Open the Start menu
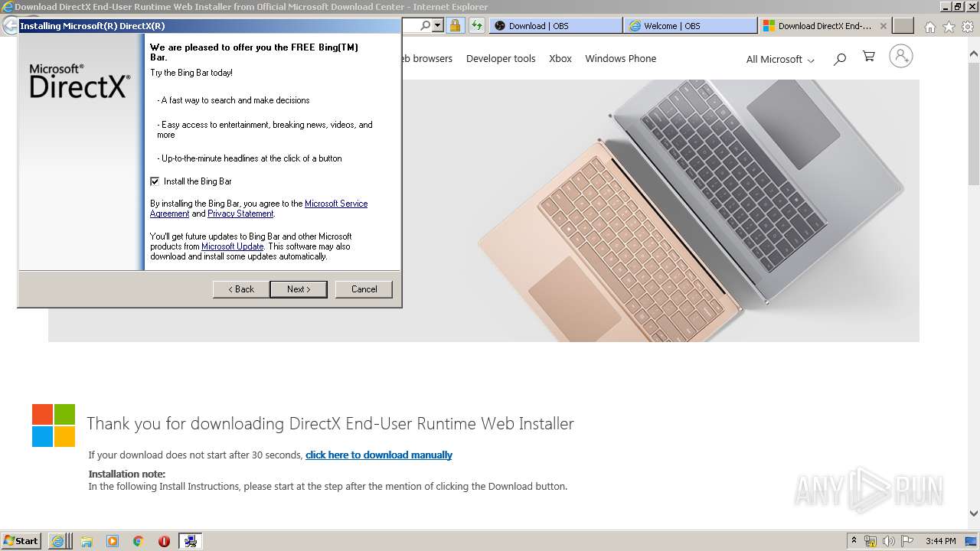The height and width of the screenshot is (551, 980). [x=21, y=540]
